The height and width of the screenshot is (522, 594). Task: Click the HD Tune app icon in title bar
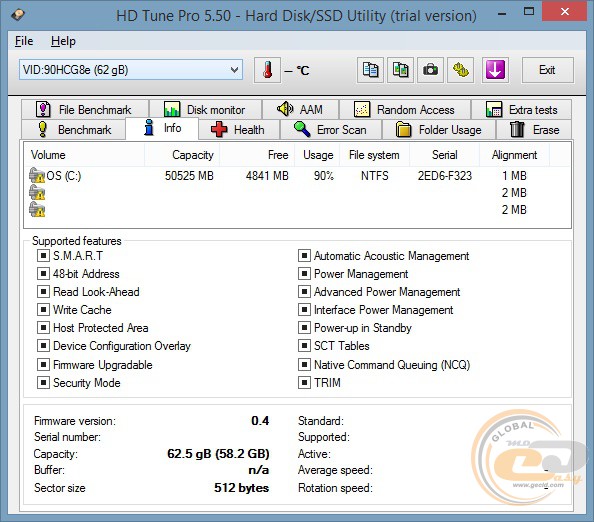18,15
